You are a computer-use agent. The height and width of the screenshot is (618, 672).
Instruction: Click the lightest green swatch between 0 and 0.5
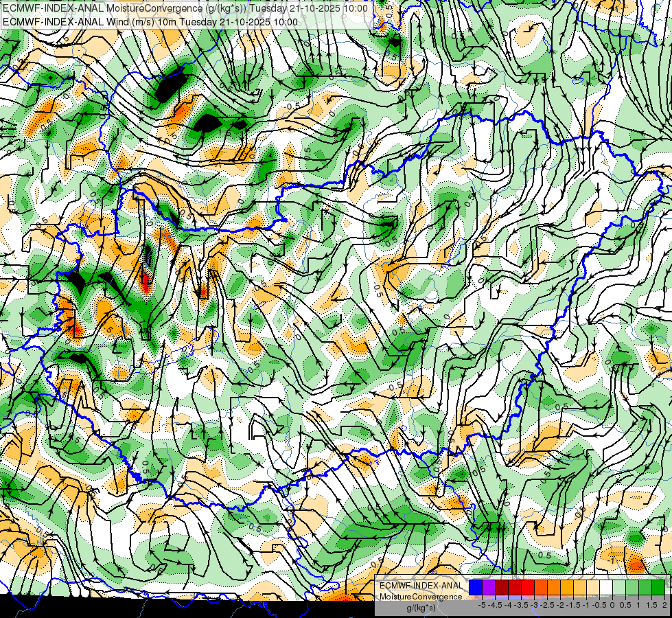(x=619, y=588)
